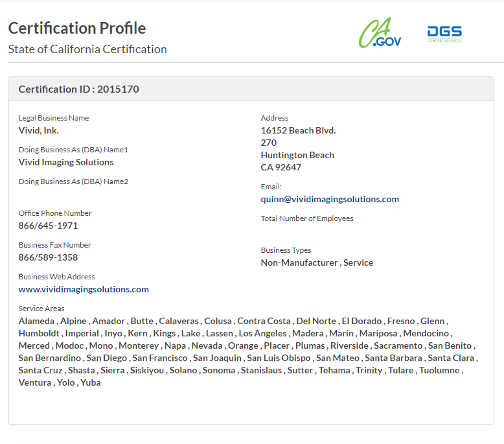Click the DGS General Services logo
The height and width of the screenshot is (444, 504).
[444, 34]
